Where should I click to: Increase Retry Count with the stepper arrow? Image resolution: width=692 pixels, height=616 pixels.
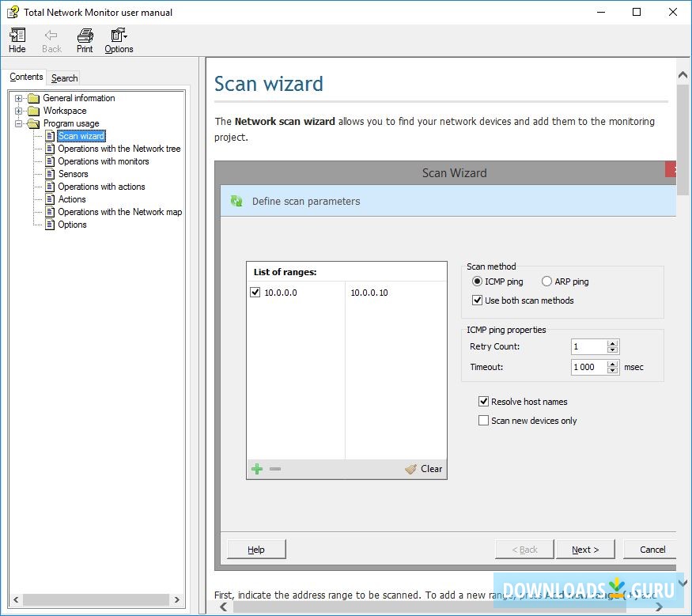[612, 343]
